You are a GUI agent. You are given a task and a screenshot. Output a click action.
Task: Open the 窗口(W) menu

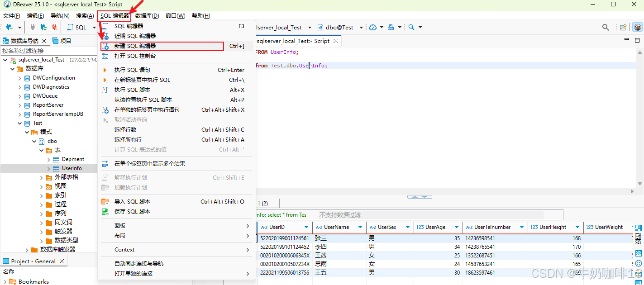pos(176,16)
